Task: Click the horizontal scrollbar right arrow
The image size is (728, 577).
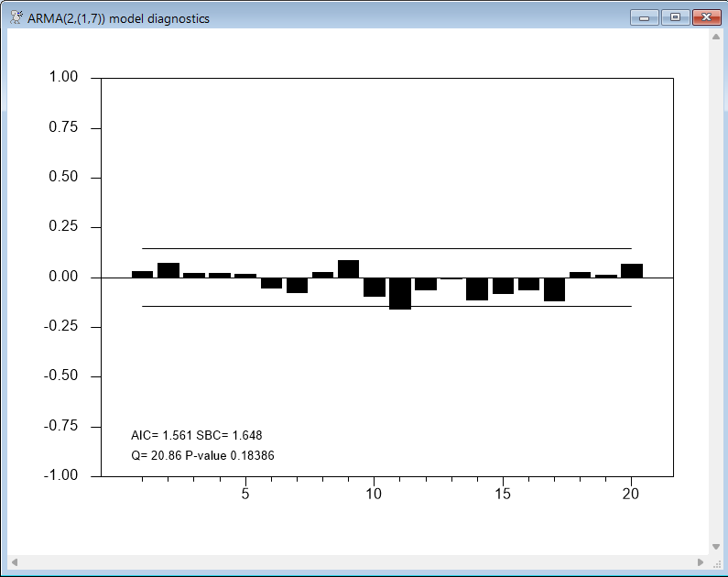Action: pyautogui.click(x=701, y=561)
